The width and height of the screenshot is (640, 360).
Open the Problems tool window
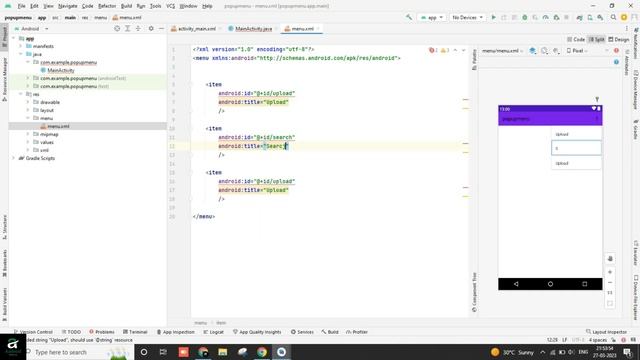click(x=102, y=332)
